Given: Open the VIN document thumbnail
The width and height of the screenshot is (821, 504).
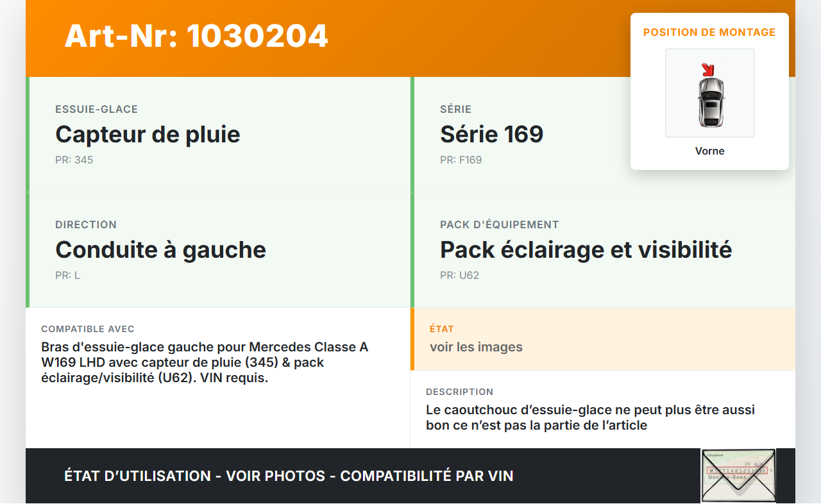Looking at the screenshot, I should tap(738, 475).
